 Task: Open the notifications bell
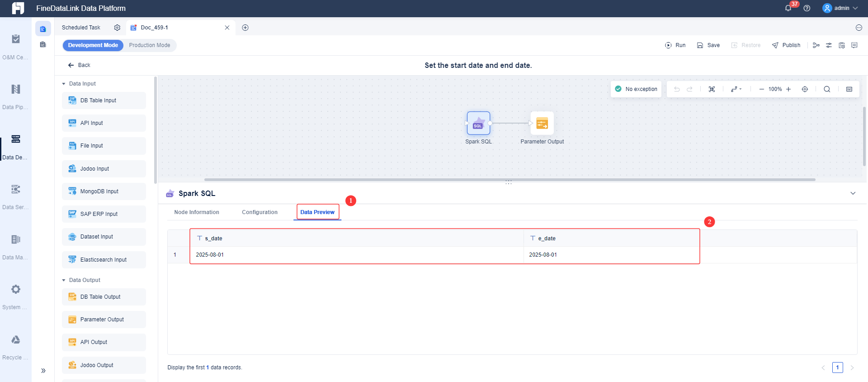[788, 8]
